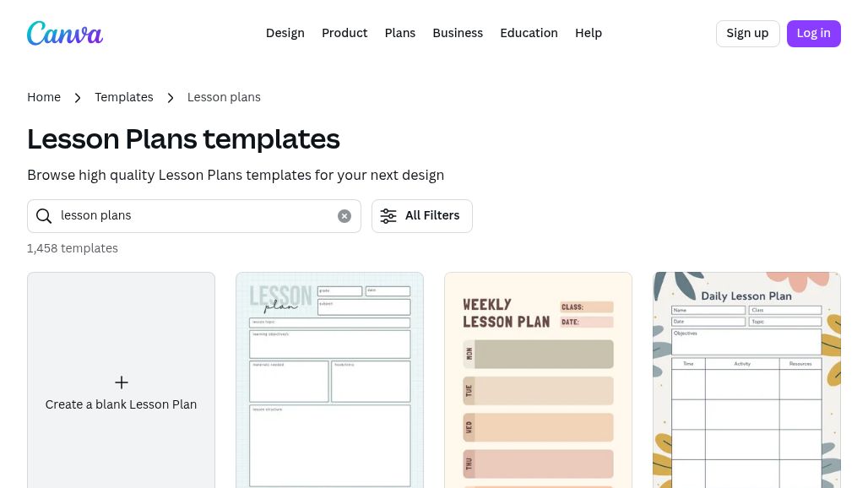Click the filter sliders icon
The image size is (868, 488).
click(388, 216)
